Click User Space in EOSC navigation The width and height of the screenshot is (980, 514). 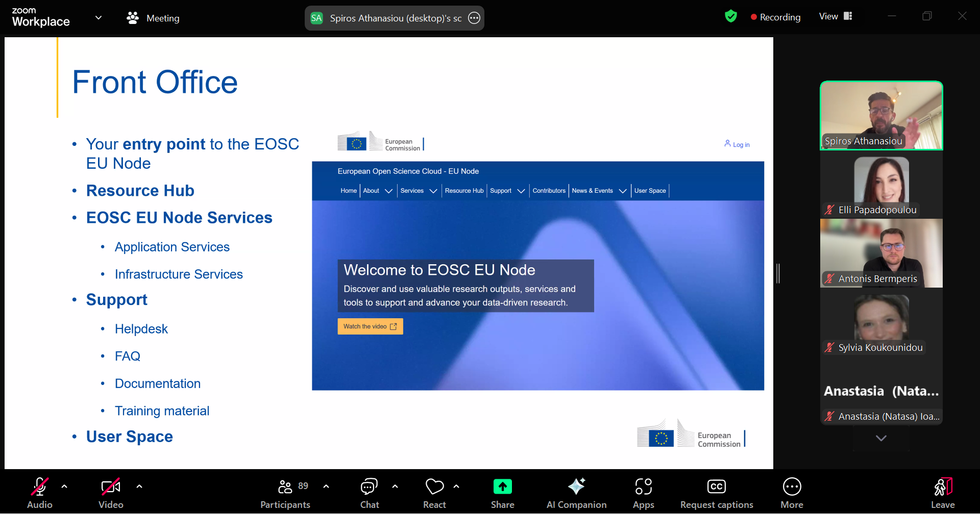(650, 191)
